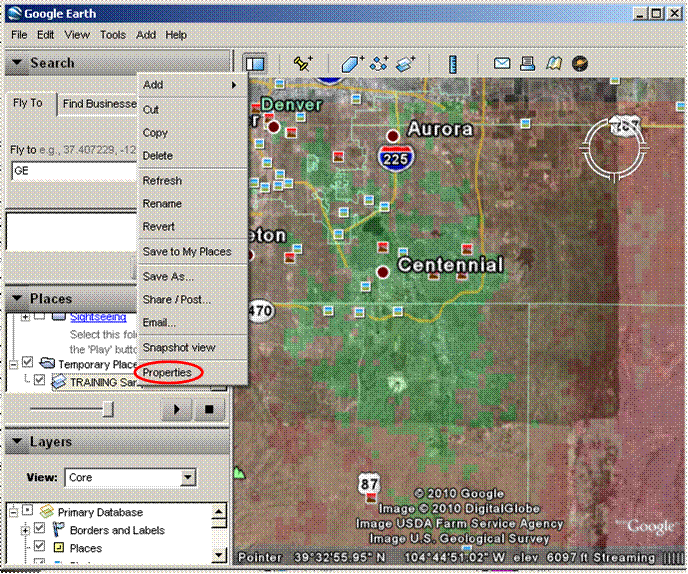This screenshot has width=688, height=574.
Task: Toggle the sidebar show/hide toolbar icon
Action: [x=255, y=64]
